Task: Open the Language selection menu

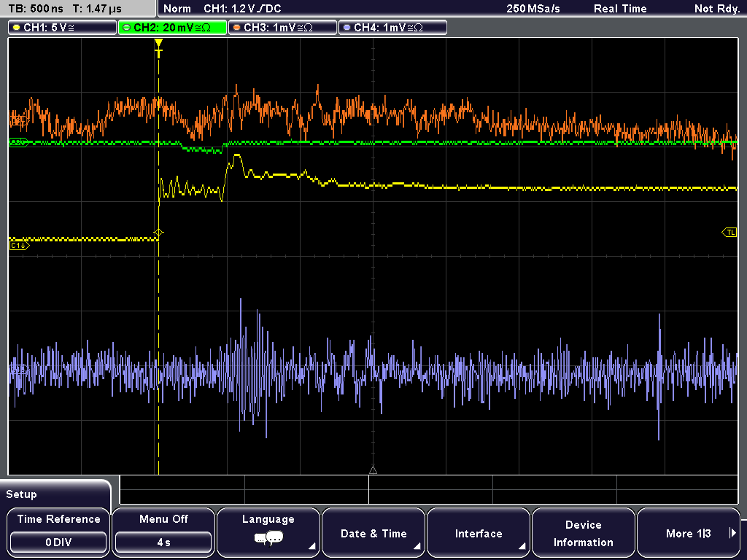Action: [x=268, y=532]
